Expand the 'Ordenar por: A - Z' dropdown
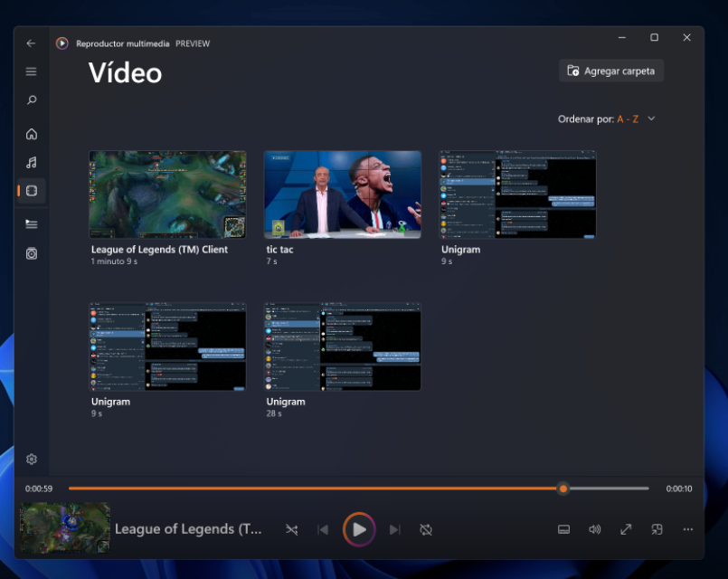Viewport: 728px width, 579px height. pos(607,119)
